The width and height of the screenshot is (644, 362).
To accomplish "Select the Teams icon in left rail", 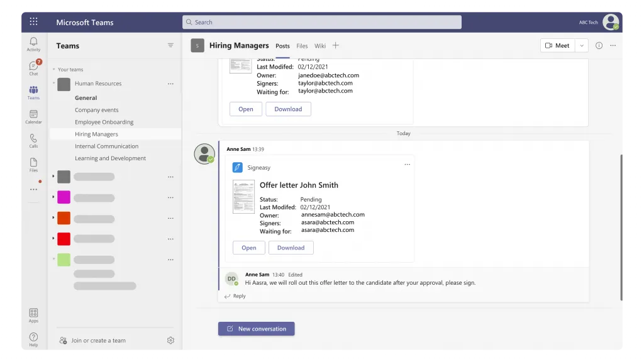I will tap(34, 92).
